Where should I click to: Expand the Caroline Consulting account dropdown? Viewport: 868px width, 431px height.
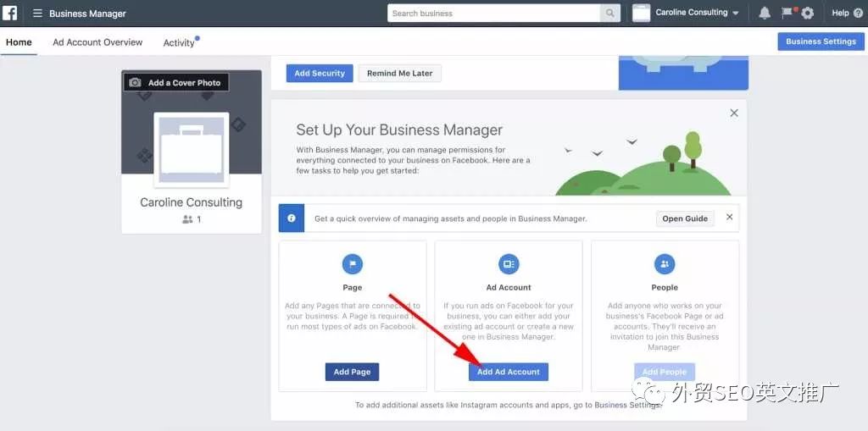(736, 14)
